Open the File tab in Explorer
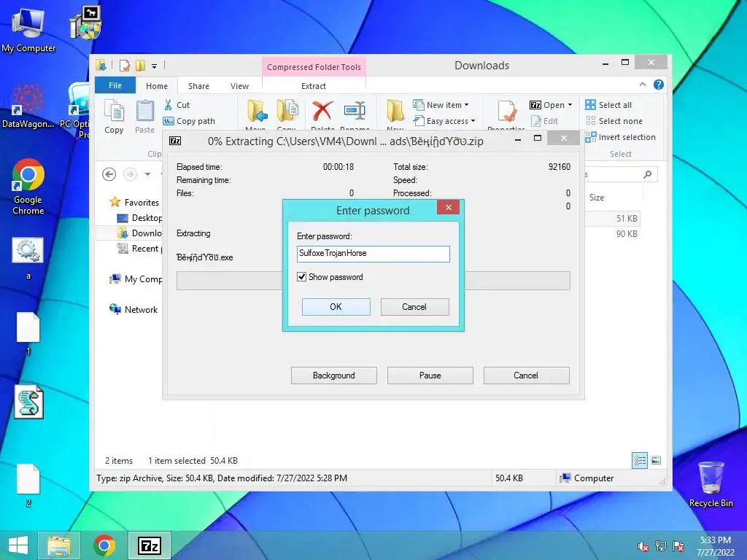Screen dimensions: 747x560 point(115,85)
